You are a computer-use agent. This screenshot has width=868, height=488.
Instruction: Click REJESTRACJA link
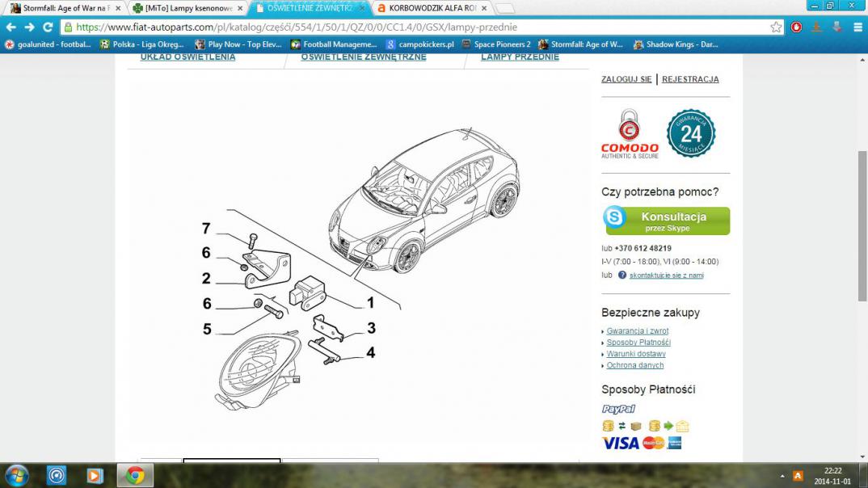tap(690, 79)
